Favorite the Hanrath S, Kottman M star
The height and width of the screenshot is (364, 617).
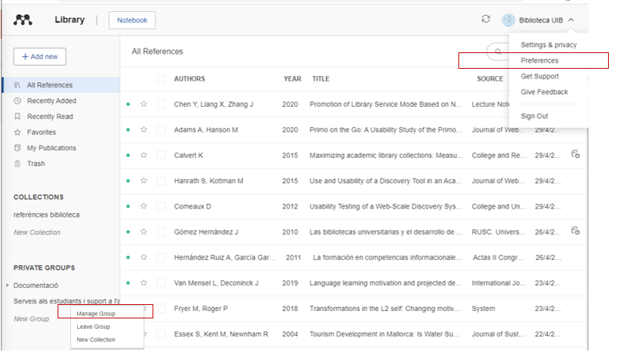tap(144, 180)
